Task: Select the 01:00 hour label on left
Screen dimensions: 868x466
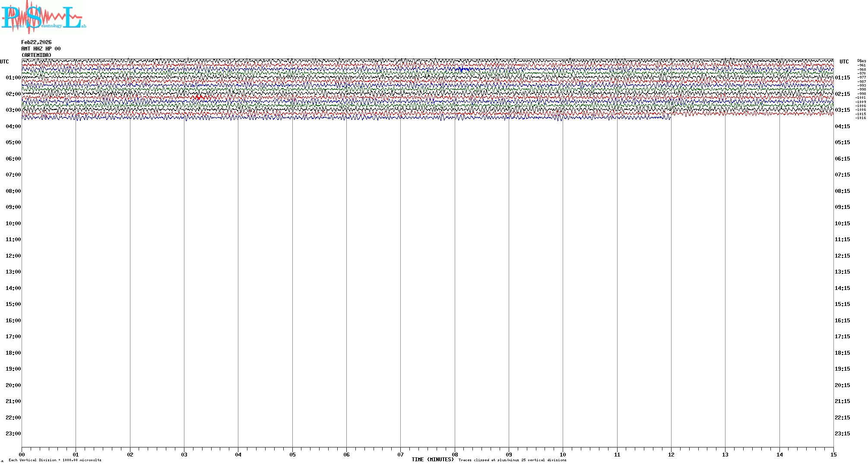Action: click(x=13, y=78)
